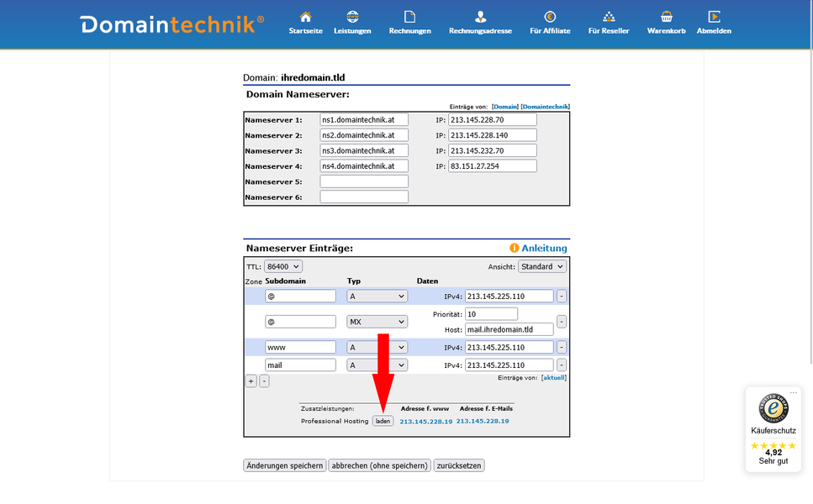
Task: Click the Startseite home icon
Action: coord(304,17)
